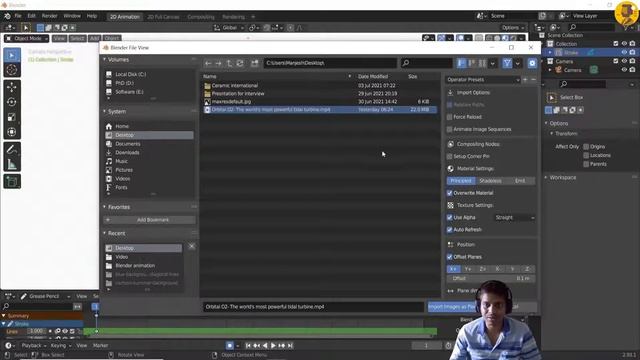
Task: Open the Global transform orientation dropdown
Action: pos(229,28)
